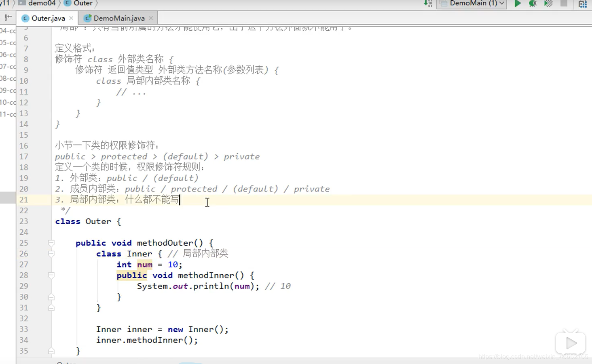Click 'inner.methodInner();' call

(x=147, y=340)
